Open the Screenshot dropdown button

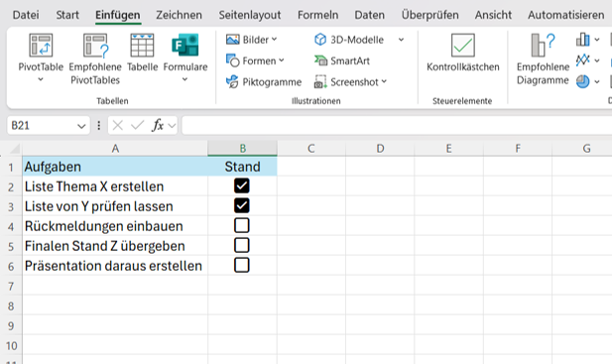pyautogui.click(x=350, y=82)
